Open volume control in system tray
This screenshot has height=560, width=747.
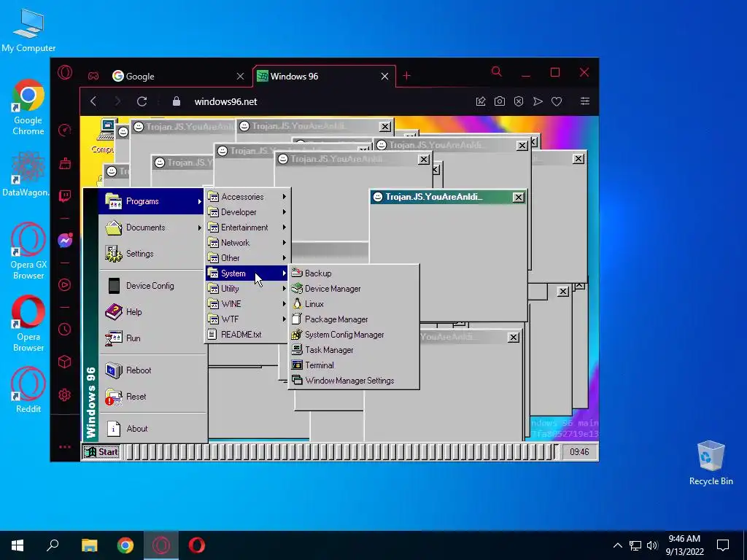pyautogui.click(x=652, y=545)
